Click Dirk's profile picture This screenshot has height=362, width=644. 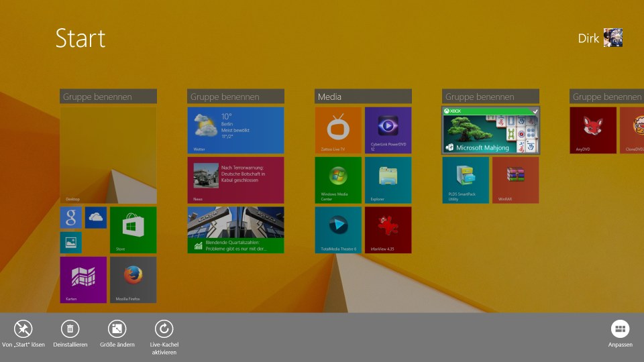[613, 38]
